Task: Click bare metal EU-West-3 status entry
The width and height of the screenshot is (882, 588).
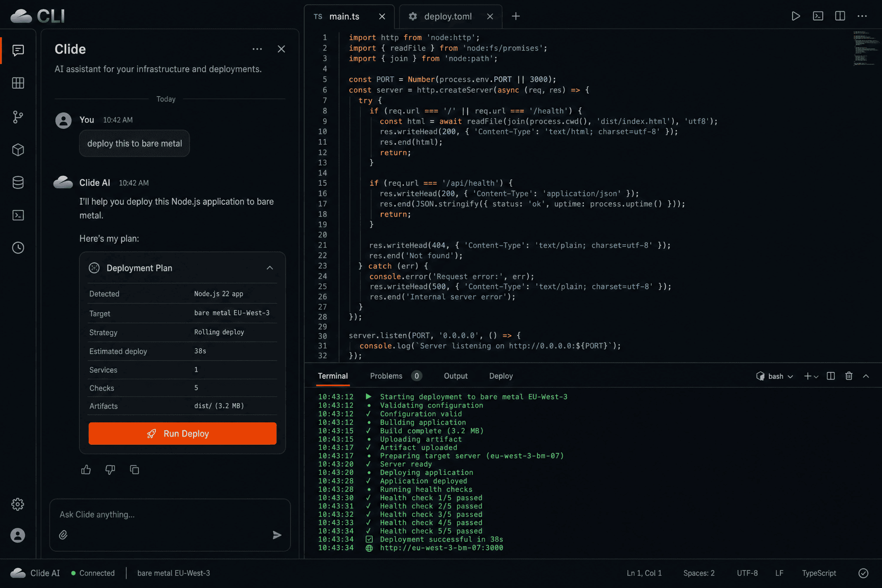Action: [x=173, y=573]
